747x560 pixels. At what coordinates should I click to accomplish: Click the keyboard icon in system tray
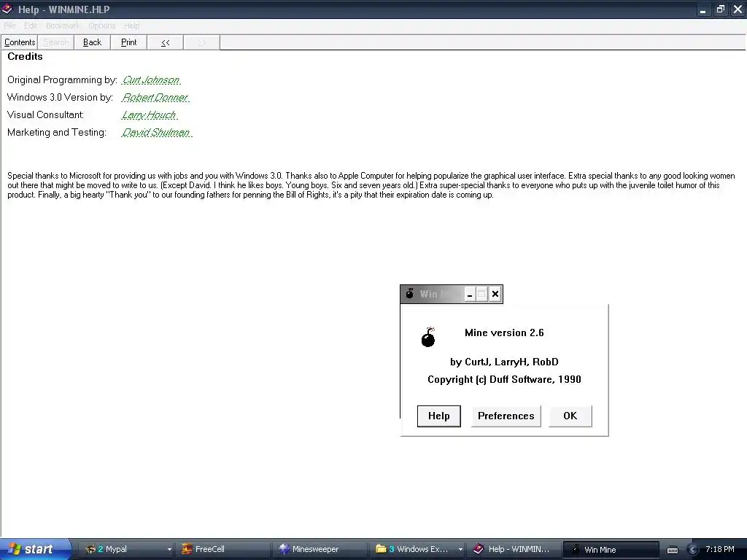click(x=672, y=550)
